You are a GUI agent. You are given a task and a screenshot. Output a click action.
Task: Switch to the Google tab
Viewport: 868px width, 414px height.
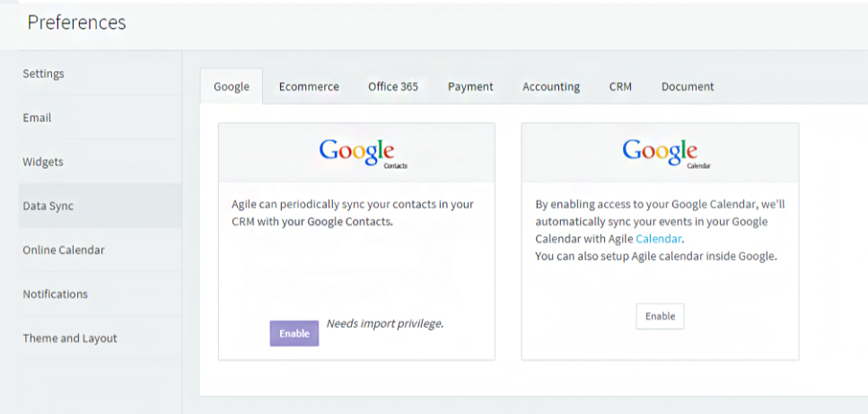(x=232, y=86)
